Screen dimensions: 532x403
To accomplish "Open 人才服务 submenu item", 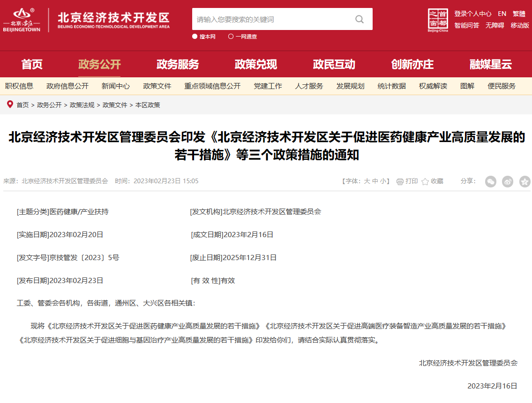I will click(309, 86).
